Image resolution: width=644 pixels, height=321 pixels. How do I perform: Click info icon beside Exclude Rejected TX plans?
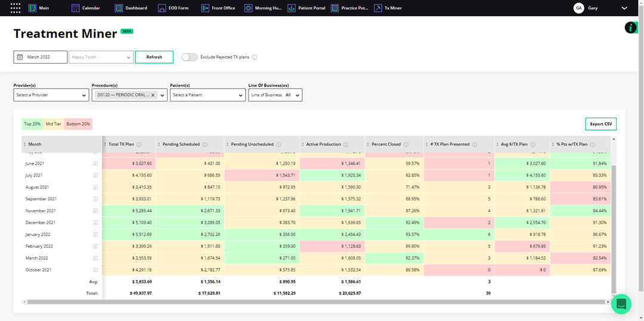[x=255, y=57]
